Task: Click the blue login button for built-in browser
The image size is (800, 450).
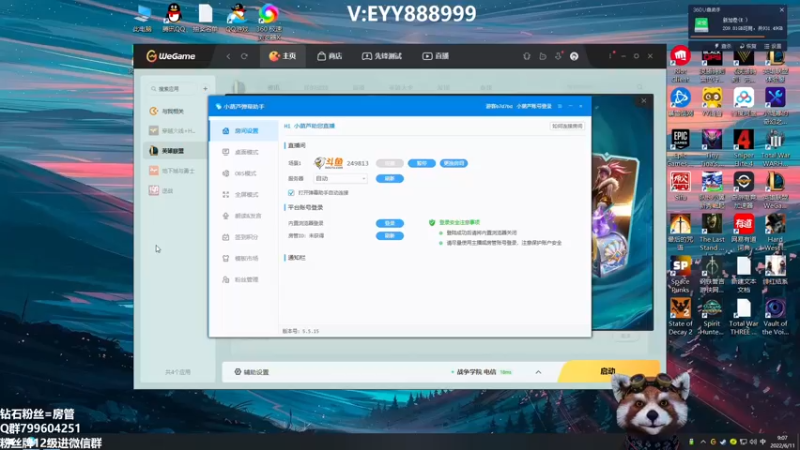Action: [x=390, y=223]
